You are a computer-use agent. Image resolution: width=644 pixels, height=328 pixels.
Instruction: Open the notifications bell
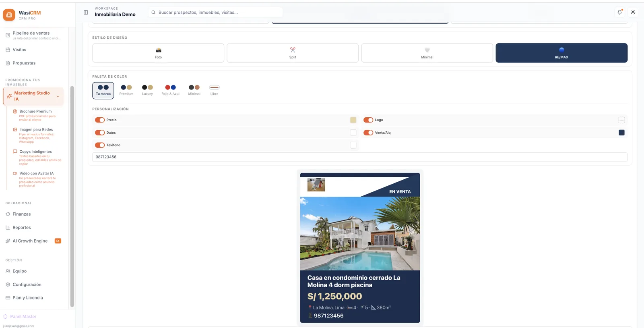pyautogui.click(x=619, y=12)
